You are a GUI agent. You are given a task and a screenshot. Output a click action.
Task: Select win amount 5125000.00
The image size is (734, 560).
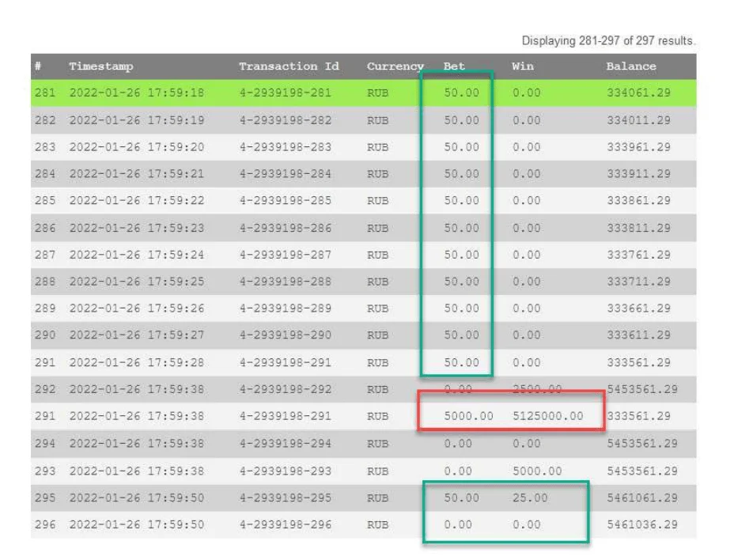[547, 416]
